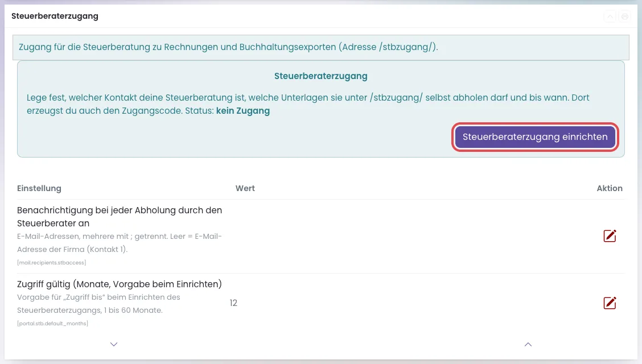
Task: Click the [mail.recipients.stbaccess] key label
Action: (52, 263)
